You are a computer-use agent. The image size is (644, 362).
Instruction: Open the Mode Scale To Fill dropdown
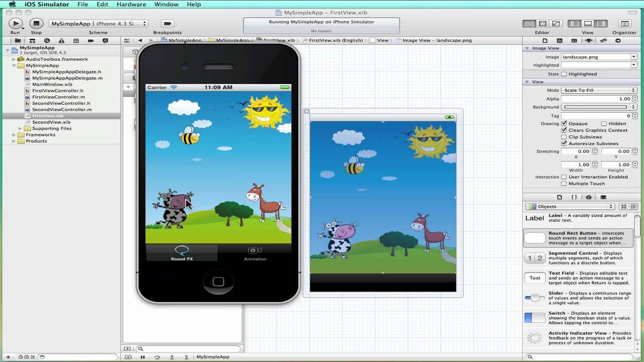tap(599, 90)
